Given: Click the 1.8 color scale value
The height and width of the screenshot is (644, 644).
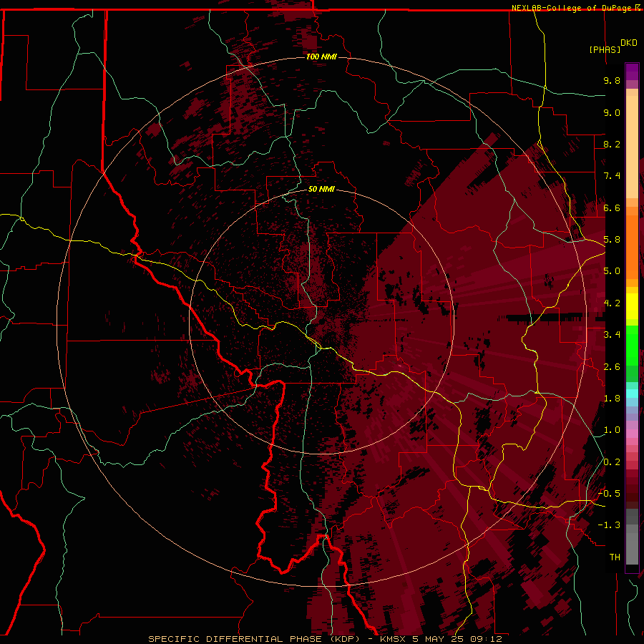Looking at the screenshot, I should (x=612, y=399).
